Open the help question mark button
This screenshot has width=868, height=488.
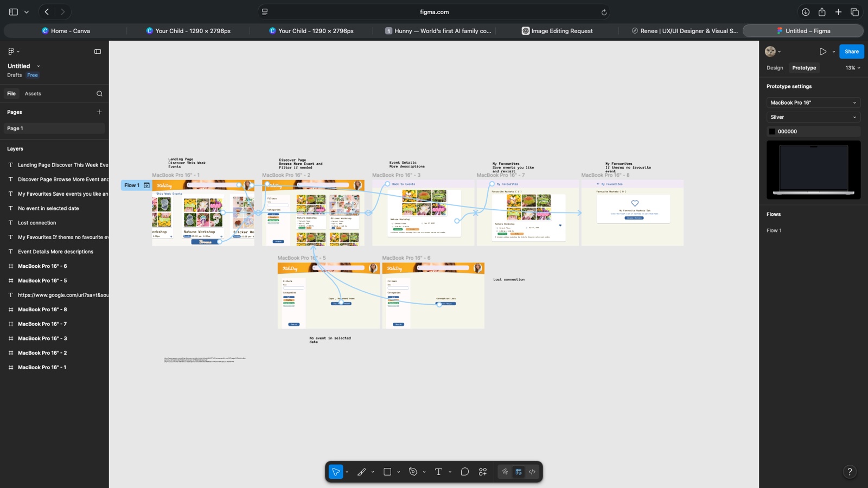[x=850, y=472]
